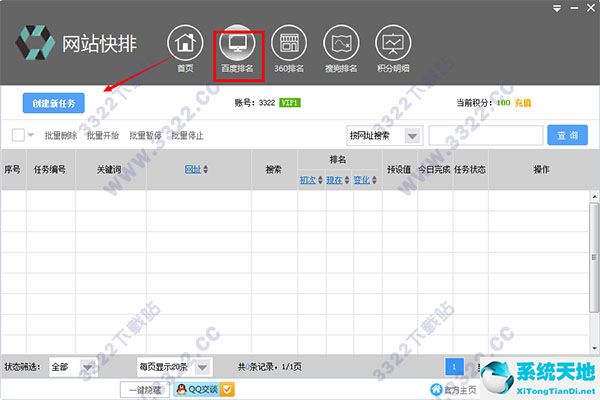Expand the arrow beside select-all checkbox
Viewport: 600px width, 400px height.
tap(31, 135)
